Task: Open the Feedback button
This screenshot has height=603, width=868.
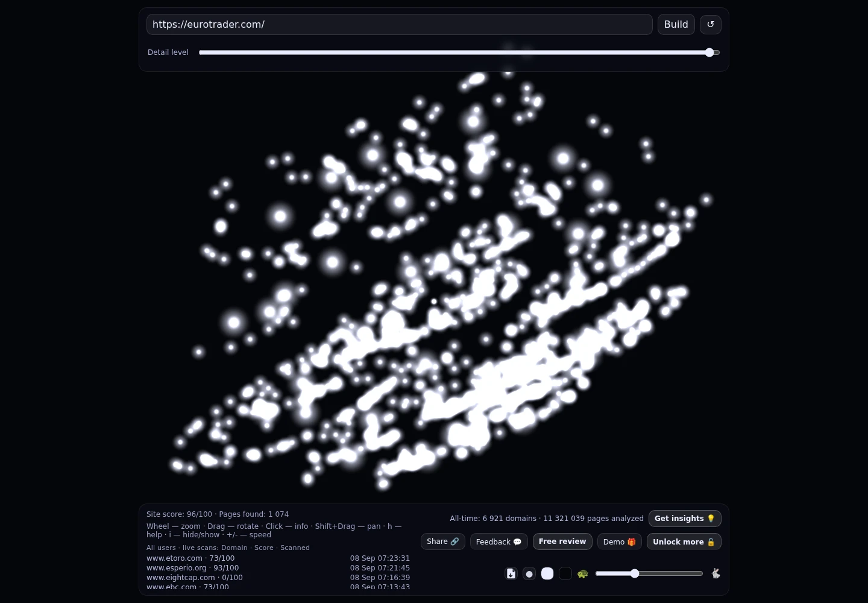Action: pos(499,541)
